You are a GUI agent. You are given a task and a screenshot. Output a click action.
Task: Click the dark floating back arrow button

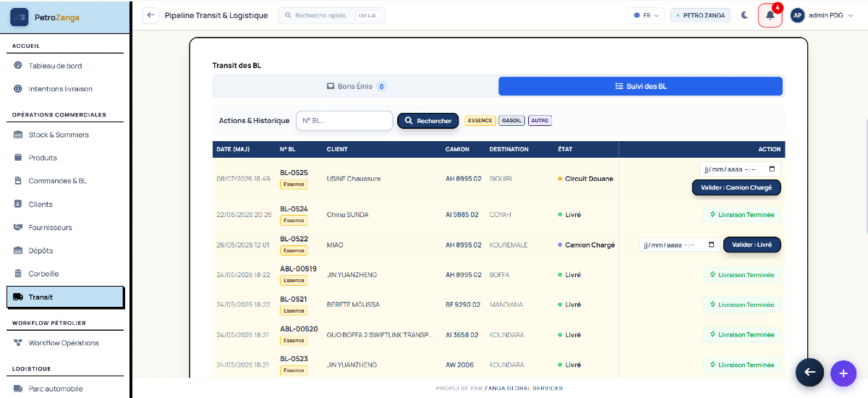[x=810, y=373]
